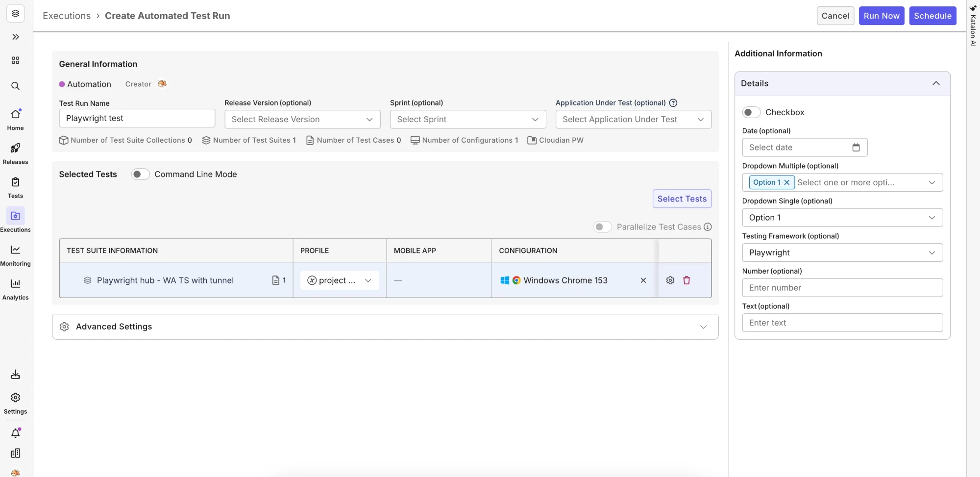Open the Monitoring section in the sidebar

(16, 255)
